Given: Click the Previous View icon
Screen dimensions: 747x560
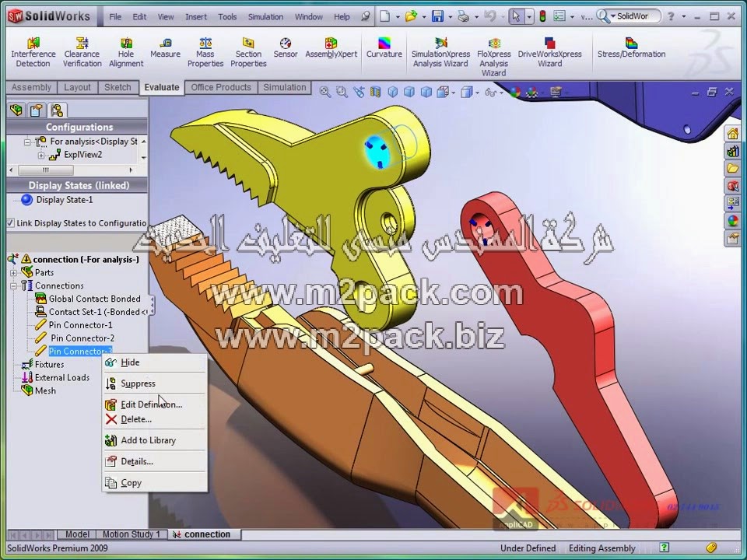Looking at the screenshot, I should click(359, 92).
